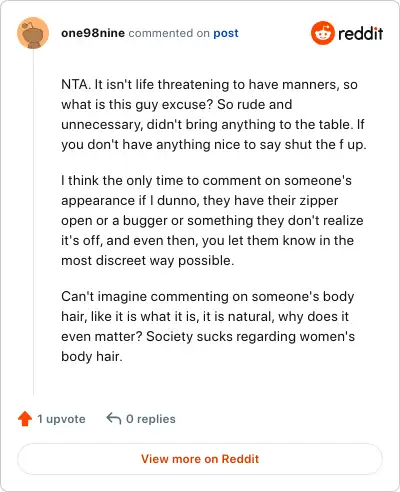
Task: Click the one98nine user avatar
Action: (33, 33)
